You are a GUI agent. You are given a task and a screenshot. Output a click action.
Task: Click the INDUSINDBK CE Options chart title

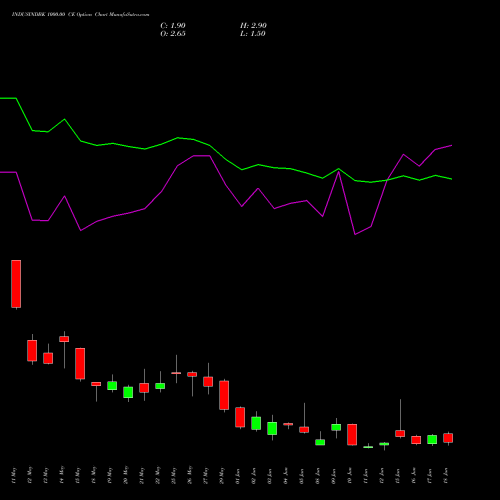pos(81,15)
